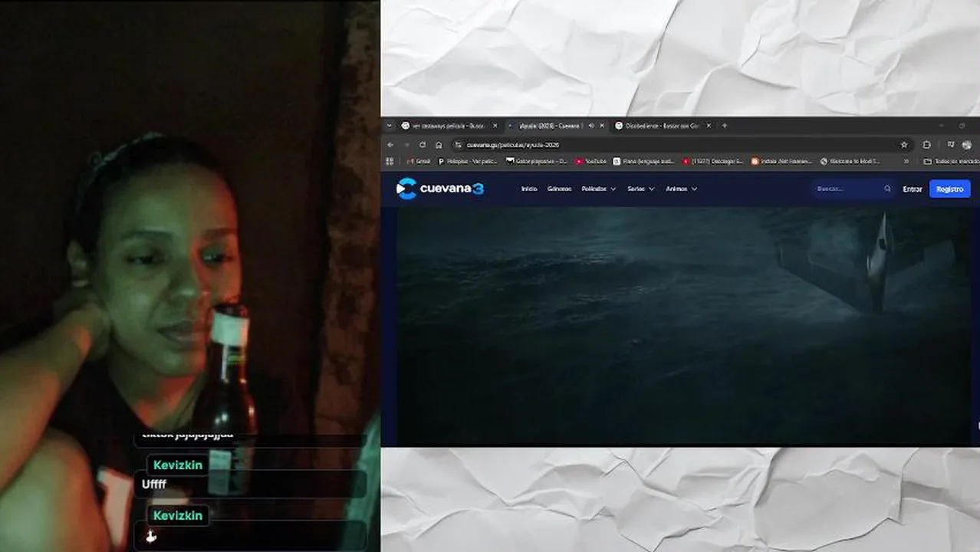Image resolution: width=980 pixels, height=552 pixels.
Task: Bookmark this page with the star icon
Action: [x=904, y=145]
